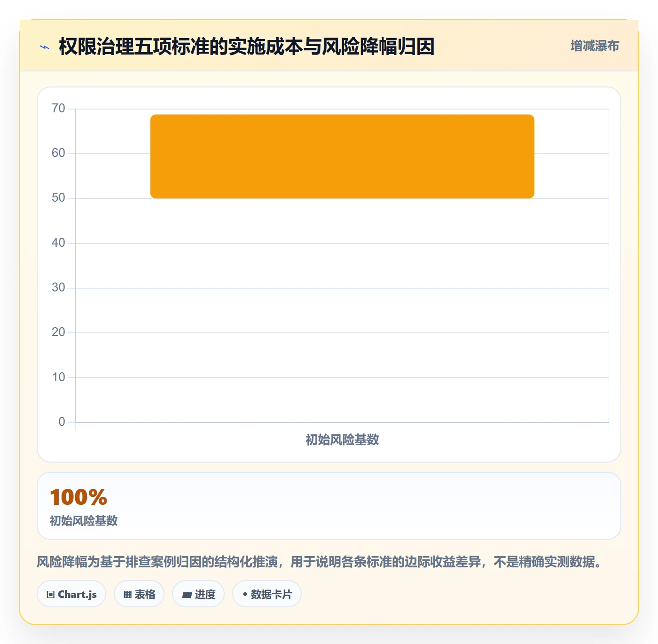Click the y-axis label 0
Image resolution: width=658 pixels, height=644 pixels.
[62, 422]
